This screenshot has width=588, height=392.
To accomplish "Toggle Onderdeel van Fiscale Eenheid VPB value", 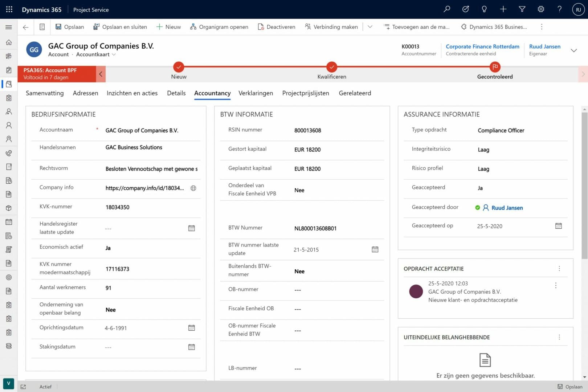I will 299,190.
